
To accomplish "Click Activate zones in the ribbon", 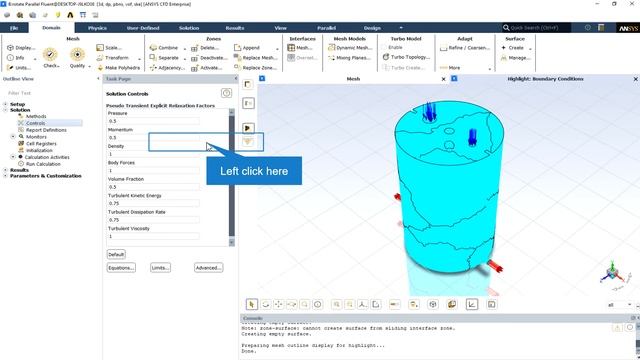I will 207,68.
